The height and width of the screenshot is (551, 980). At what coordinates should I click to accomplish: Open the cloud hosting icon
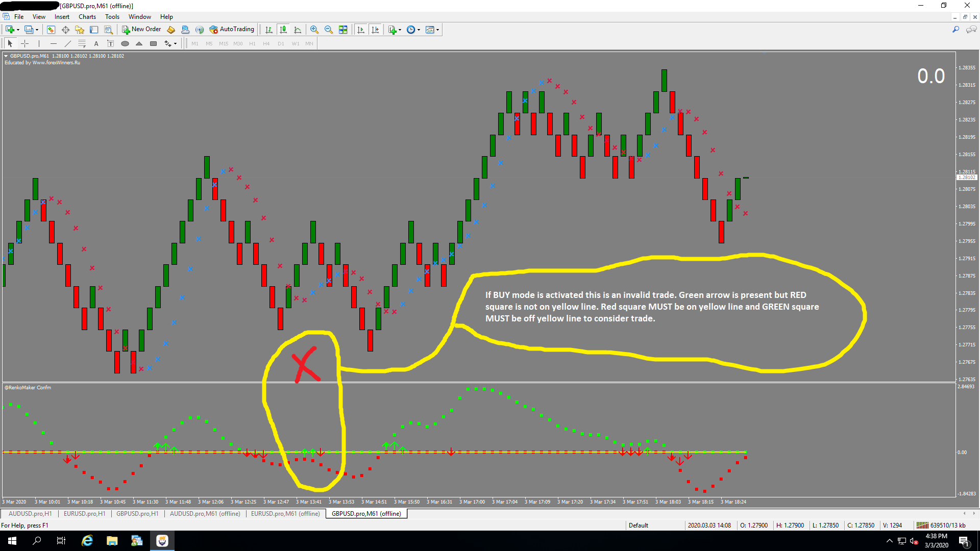click(x=185, y=30)
